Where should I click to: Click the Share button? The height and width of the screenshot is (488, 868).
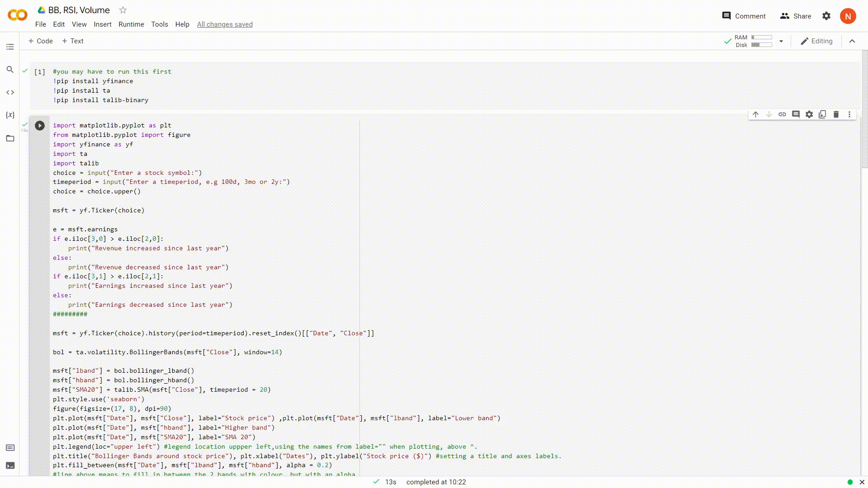[796, 16]
